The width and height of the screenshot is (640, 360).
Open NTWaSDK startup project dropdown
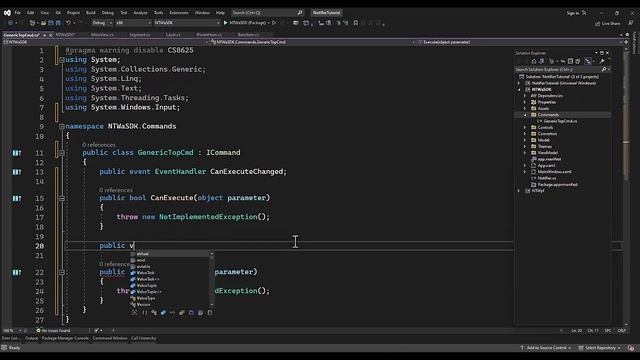(187, 23)
